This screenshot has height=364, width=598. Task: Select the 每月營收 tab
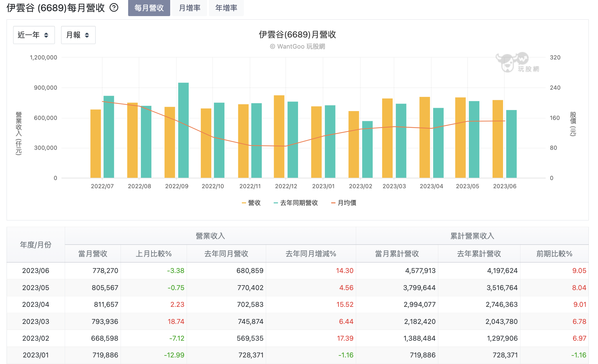click(149, 8)
